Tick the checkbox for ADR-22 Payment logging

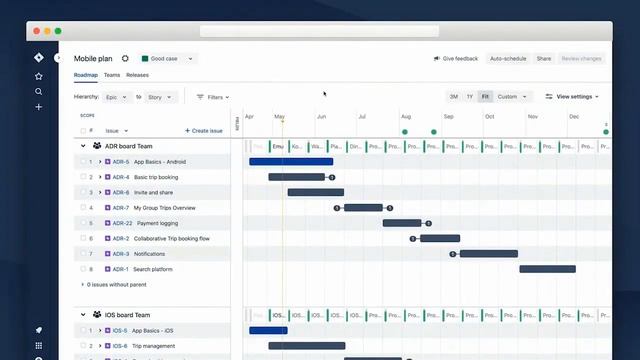click(83, 223)
